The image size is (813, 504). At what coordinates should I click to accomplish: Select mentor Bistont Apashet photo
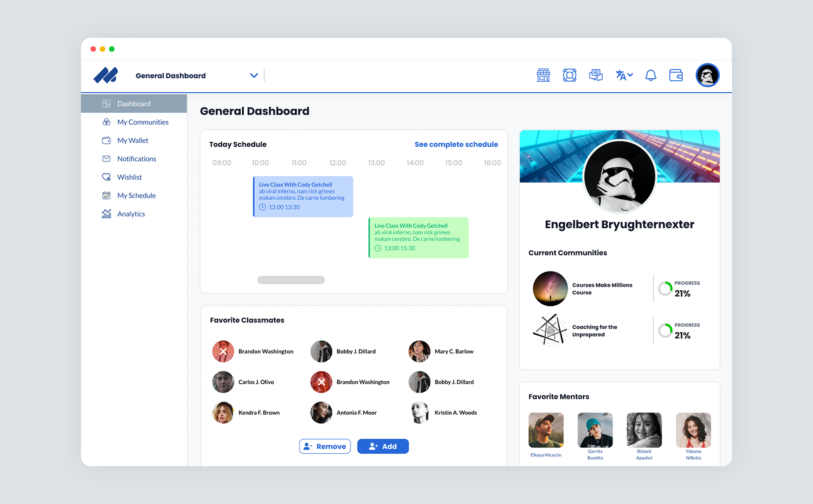(x=644, y=430)
